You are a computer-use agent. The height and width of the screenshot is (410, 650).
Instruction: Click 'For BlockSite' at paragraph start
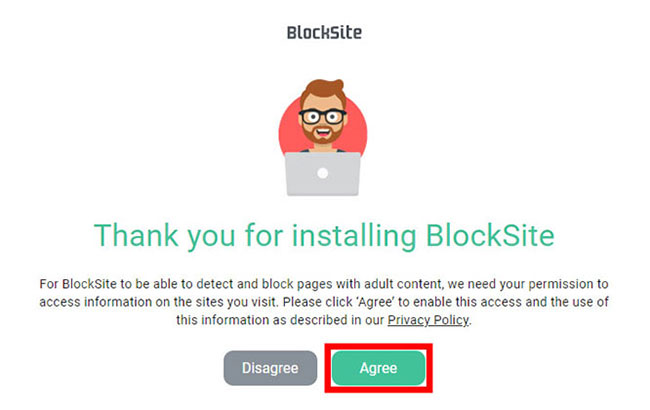(78, 284)
